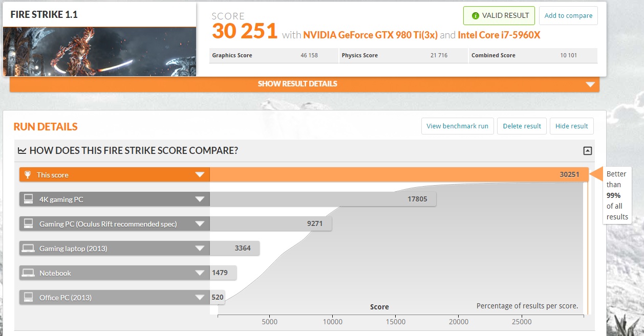Image resolution: width=644 pixels, height=336 pixels.
Task: Click the 520 Office PC score value
Action: coord(217,297)
